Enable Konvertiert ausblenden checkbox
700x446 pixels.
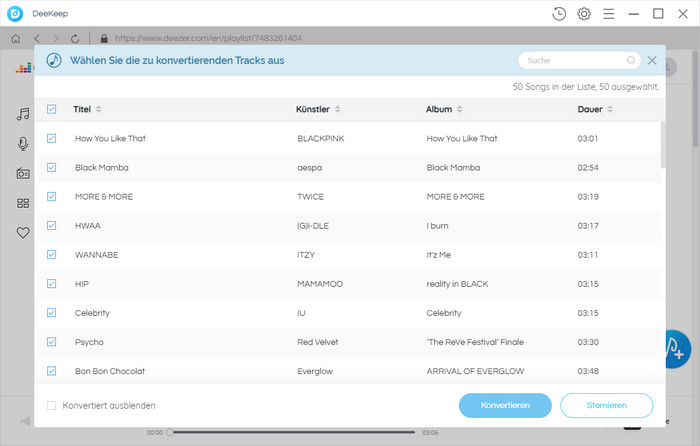pyautogui.click(x=51, y=405)
